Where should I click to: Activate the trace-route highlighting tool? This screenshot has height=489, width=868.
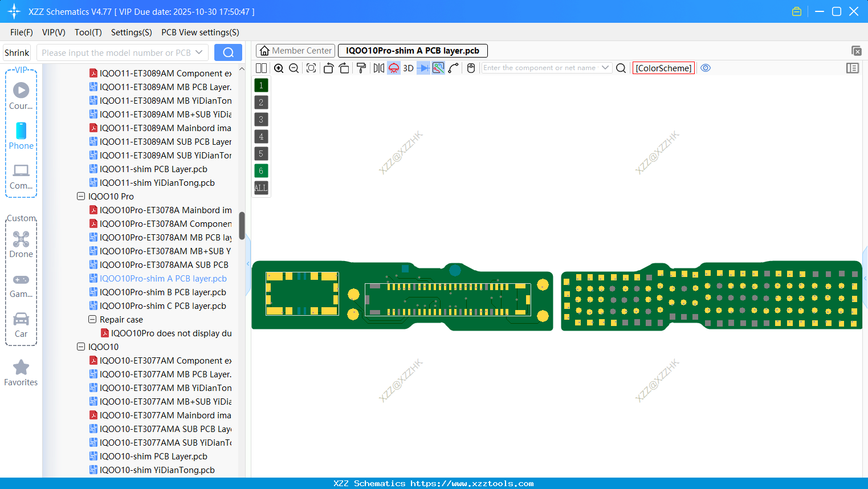437,68
